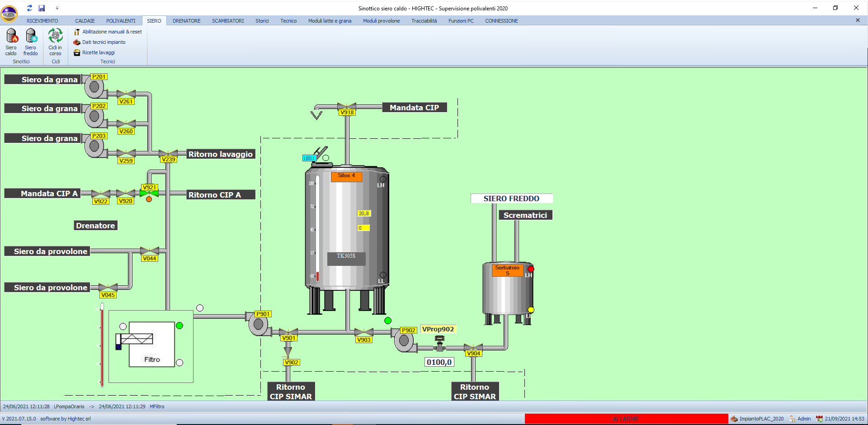Click valve V261
This screenshot has height=425, width=868.
pyautogui.click(x=126, y=94)
